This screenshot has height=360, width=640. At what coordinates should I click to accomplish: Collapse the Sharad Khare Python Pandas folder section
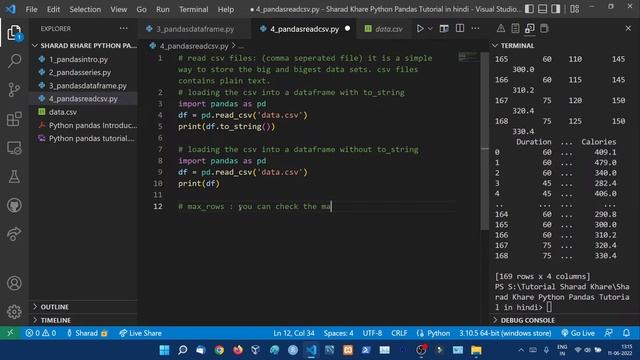(x=85, y=45)
